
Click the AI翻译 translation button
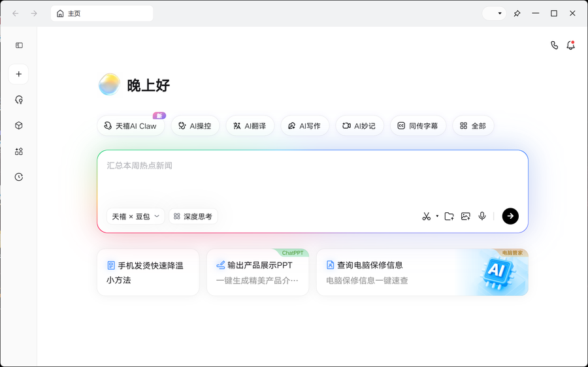click(x=250, y=126)
